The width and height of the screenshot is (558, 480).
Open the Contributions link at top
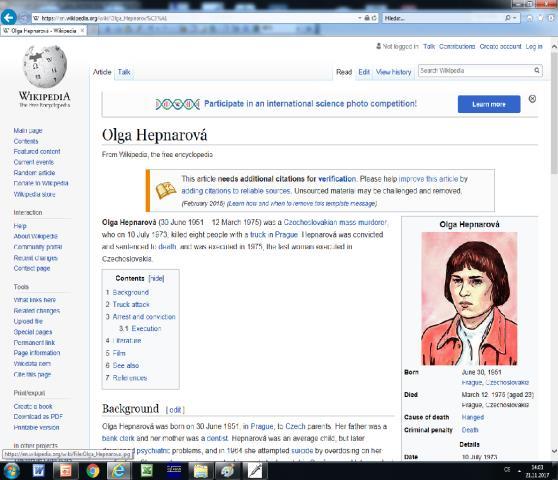tap(457, 47)
